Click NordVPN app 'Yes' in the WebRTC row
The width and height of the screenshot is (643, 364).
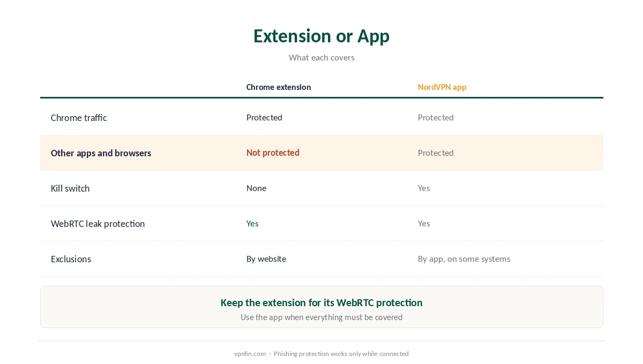point(424,224)
